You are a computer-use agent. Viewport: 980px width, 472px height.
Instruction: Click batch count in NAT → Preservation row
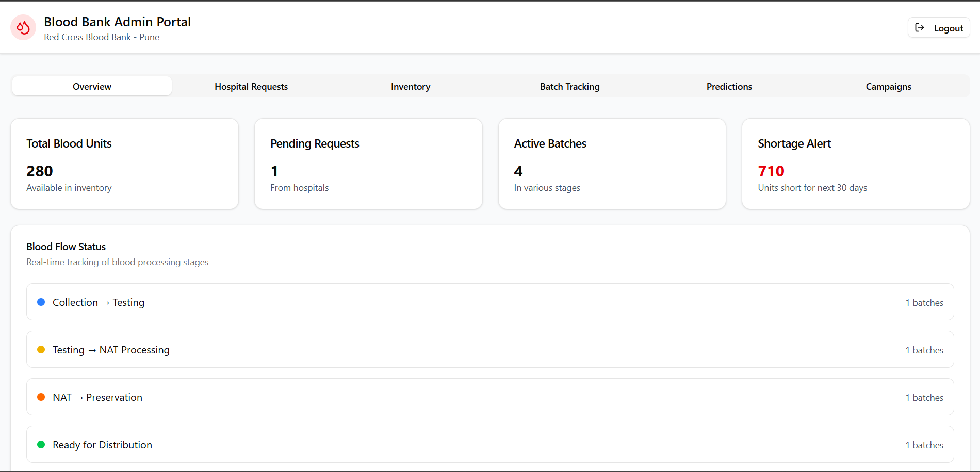(x=924, y=398)
